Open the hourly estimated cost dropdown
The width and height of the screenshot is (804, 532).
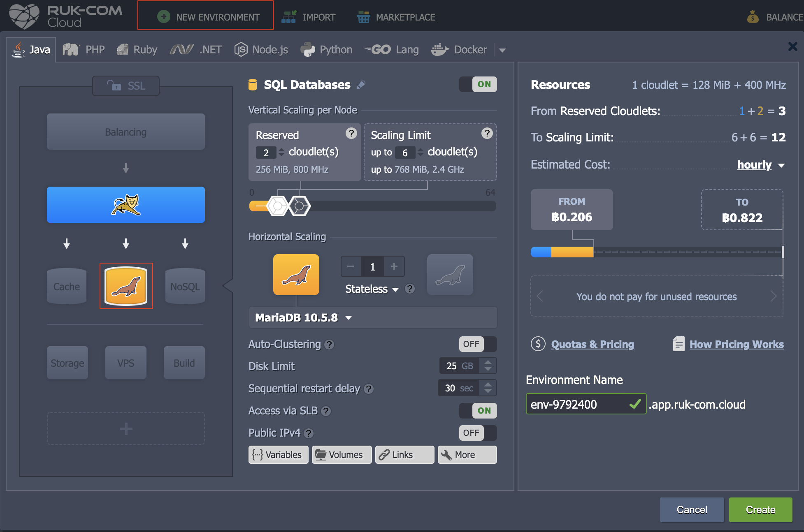pos(761,165)
